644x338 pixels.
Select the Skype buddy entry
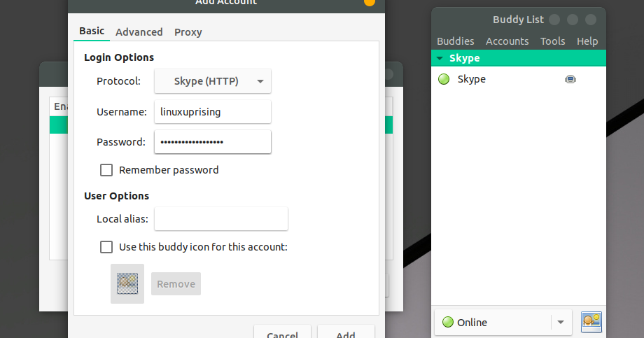coord(518,79)
